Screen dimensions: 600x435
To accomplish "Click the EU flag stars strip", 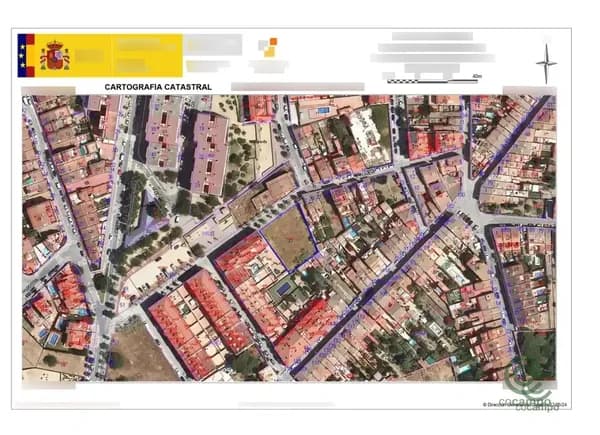I will tap(25, 55).
